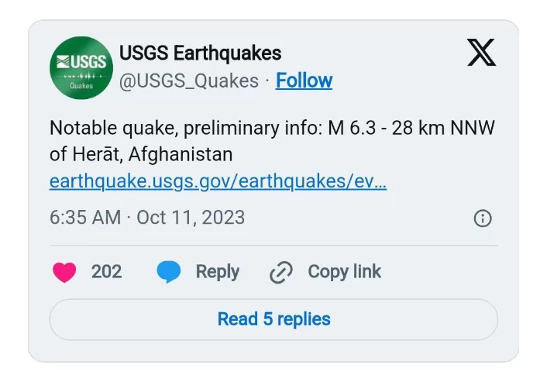Click the blue reply speech bubble icon
Screen dimensions: 547x392
click(x=169, y=272)
